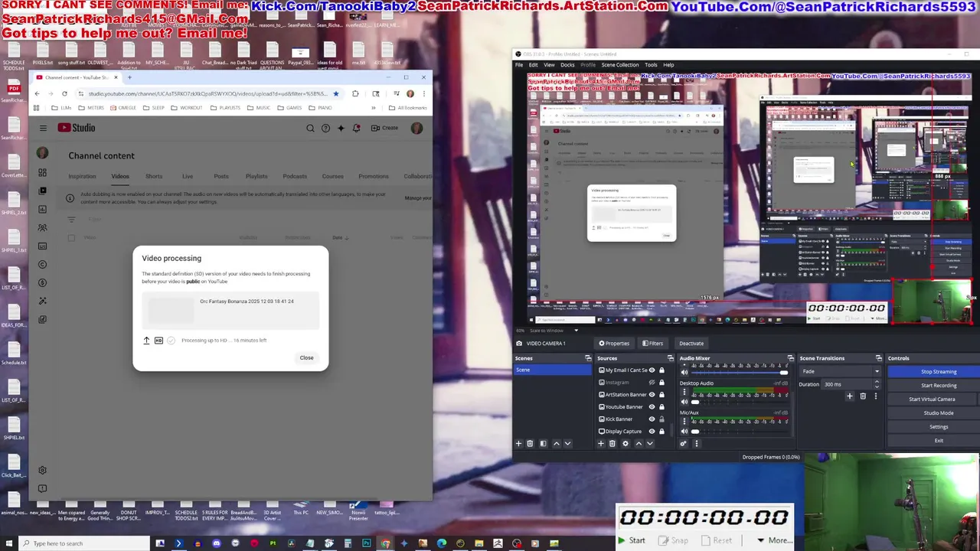Reload the Chrome page
The image size is (980, 551).
click(64, 93)
